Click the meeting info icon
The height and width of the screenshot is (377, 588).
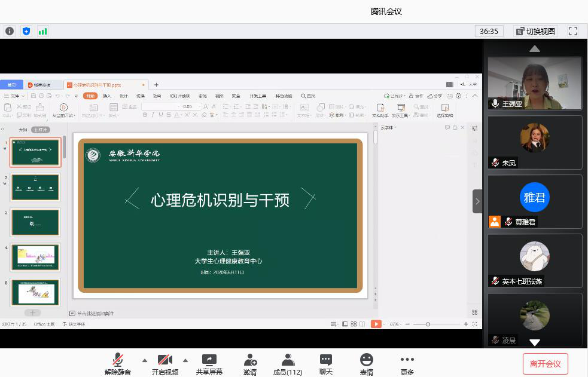pyautogui.click(x=10, y=31)
